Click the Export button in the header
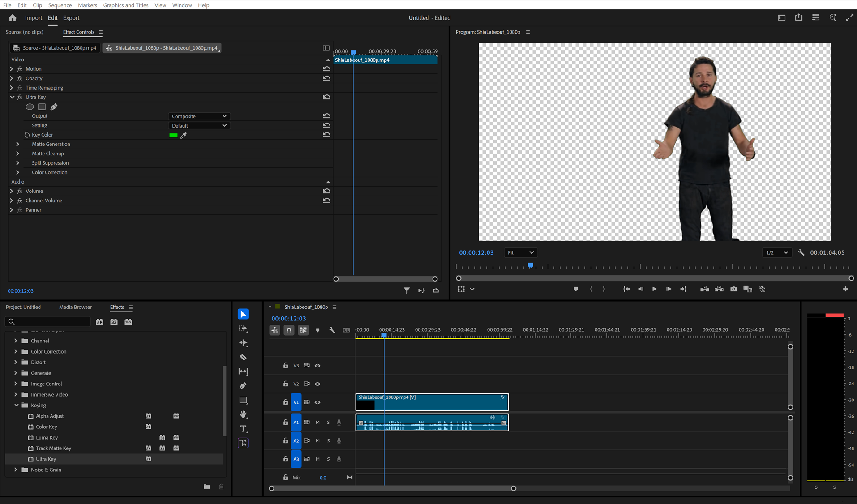 pos(71,18)
